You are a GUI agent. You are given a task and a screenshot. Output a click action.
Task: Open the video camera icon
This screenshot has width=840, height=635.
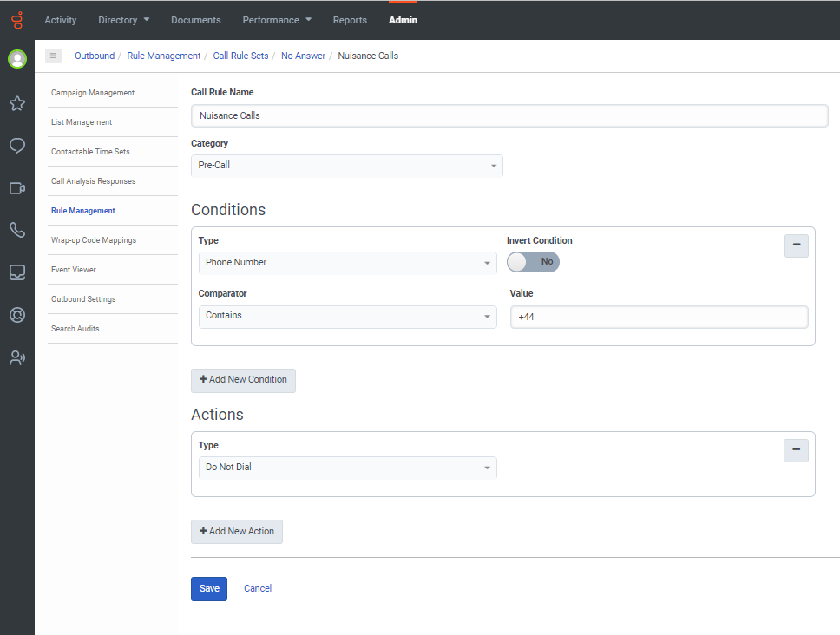17,188
